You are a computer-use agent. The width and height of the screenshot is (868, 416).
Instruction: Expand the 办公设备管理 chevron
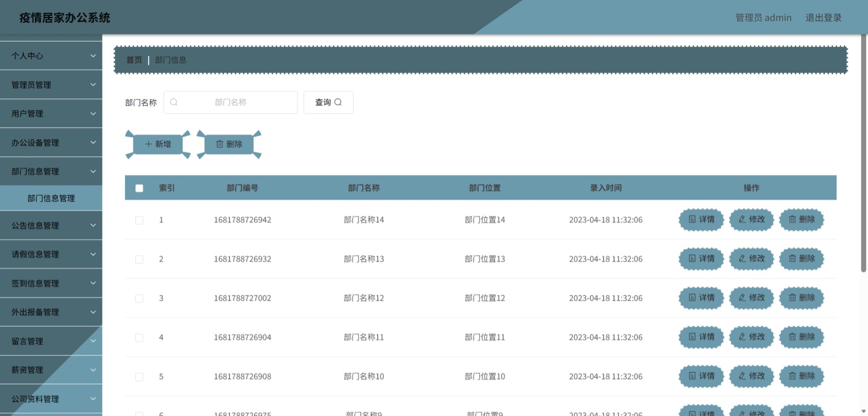[93, 142]
